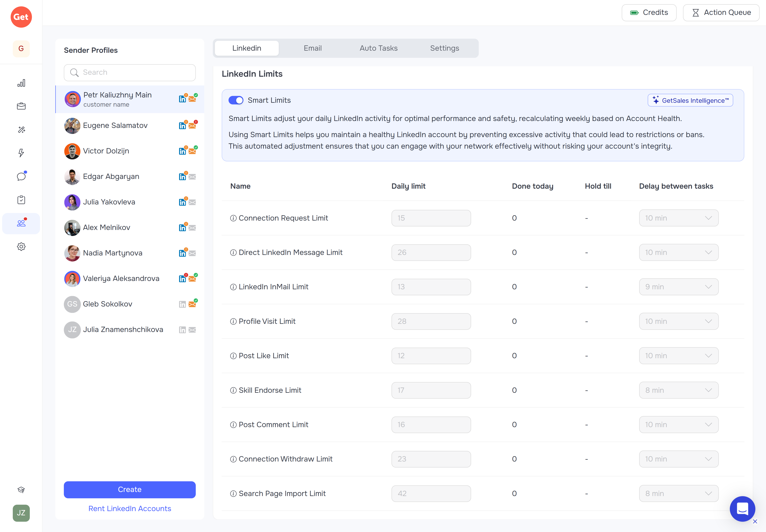Click the graduation cap icon
Screen dimensions: 766x532
(21, 489)
